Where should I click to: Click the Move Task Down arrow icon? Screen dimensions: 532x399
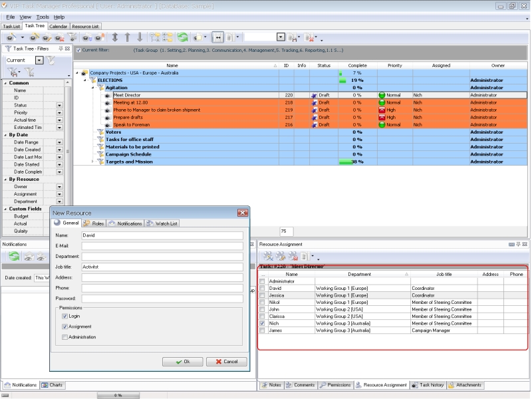click(140, 37)
